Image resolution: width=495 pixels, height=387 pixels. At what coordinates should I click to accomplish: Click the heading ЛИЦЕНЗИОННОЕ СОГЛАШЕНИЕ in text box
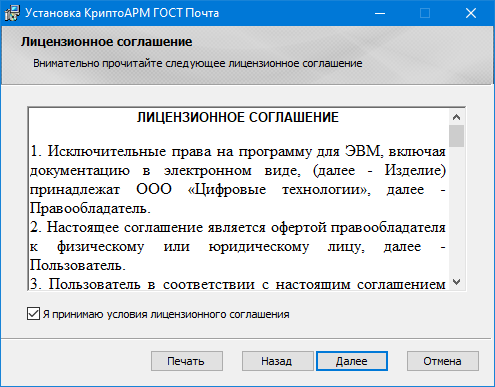[238, 117]
